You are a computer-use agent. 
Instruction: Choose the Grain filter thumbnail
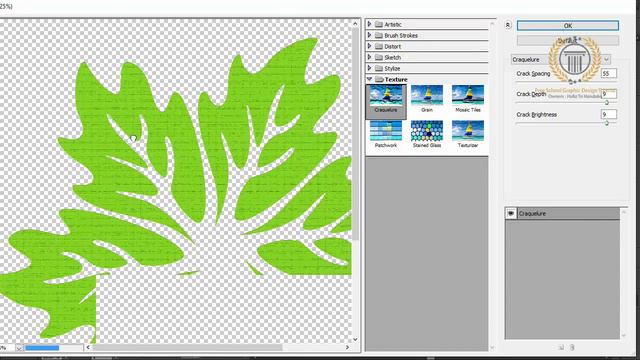tap(427, 99)
